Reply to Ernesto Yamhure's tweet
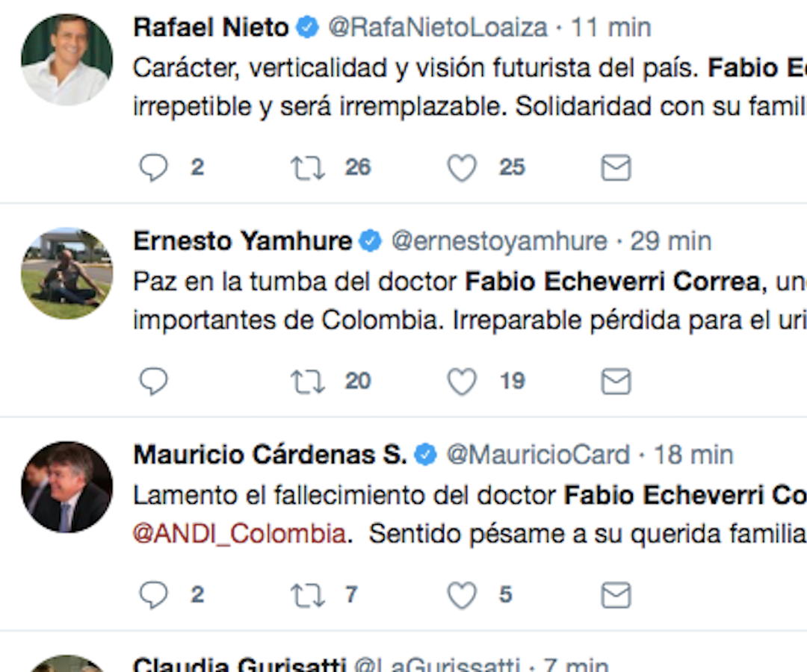The image size is (807, 672). [x=154, y=382]
